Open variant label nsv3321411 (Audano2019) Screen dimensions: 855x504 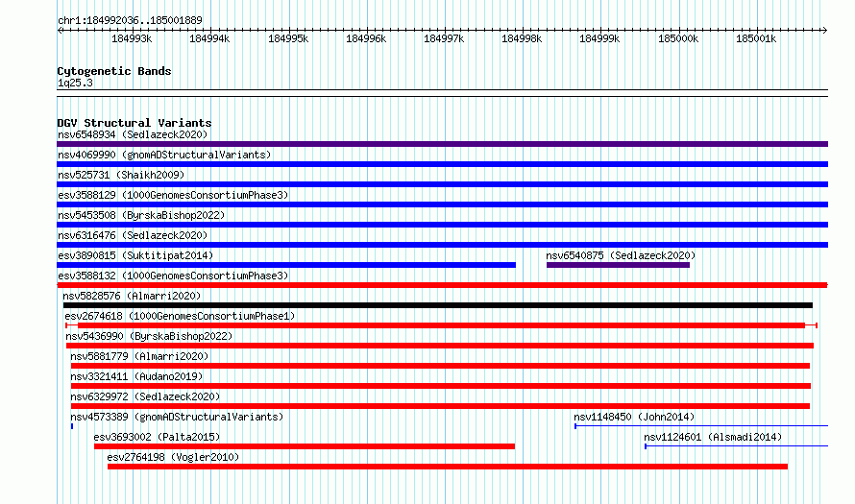136,376
